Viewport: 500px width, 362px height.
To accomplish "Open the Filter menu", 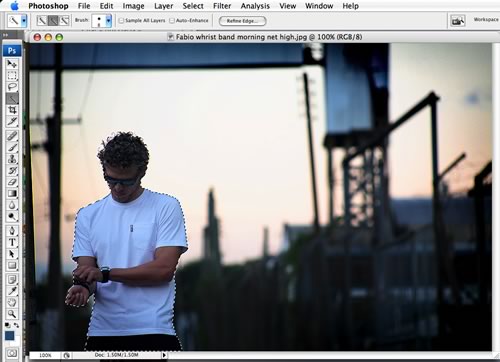I will [x=222, y=6].
